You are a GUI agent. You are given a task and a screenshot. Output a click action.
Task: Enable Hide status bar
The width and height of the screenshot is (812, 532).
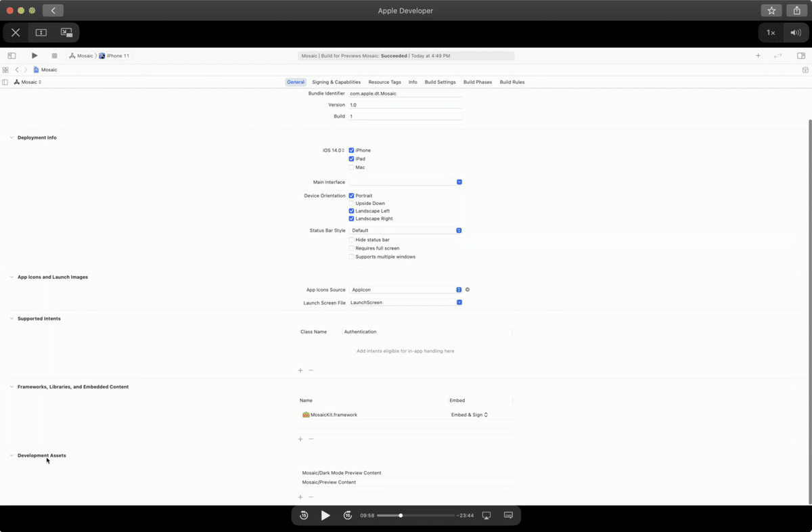pyautogui.click(x=351, y=240)
